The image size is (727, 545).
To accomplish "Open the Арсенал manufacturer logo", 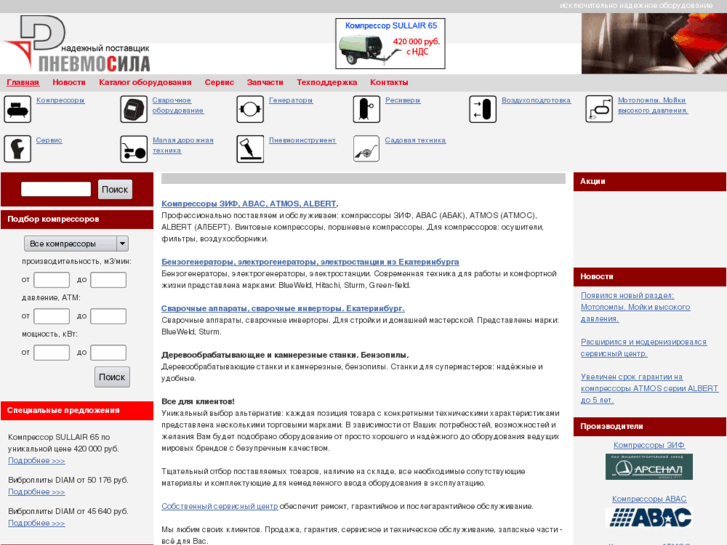I will (649, 467).
